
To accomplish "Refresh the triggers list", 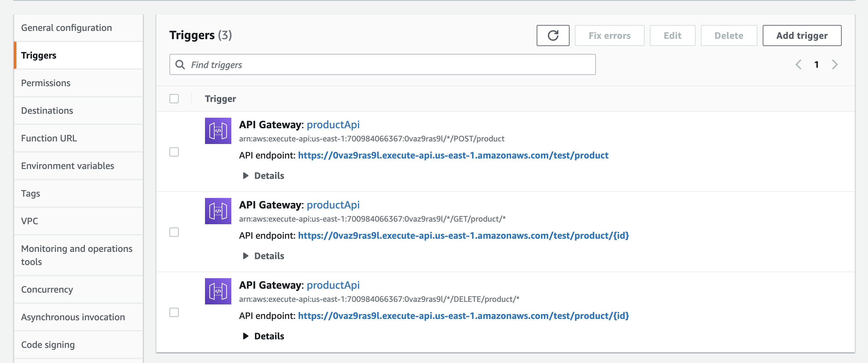I will pyautogui.click(x=552, y=36).
